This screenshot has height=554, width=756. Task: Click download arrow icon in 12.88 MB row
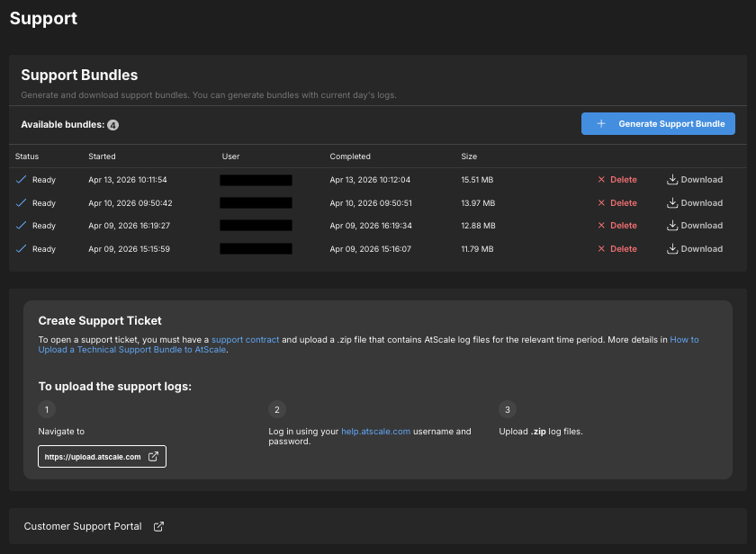[672, 226]
